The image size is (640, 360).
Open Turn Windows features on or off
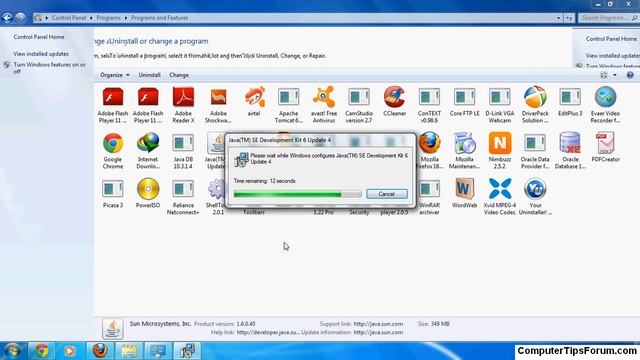click(x=49, y=68)
